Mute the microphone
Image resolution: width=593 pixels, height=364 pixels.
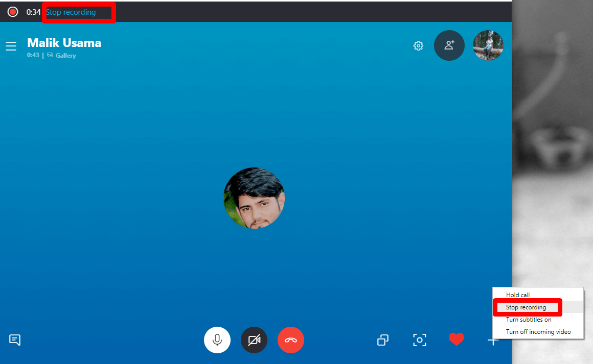(x=217, y=340)
